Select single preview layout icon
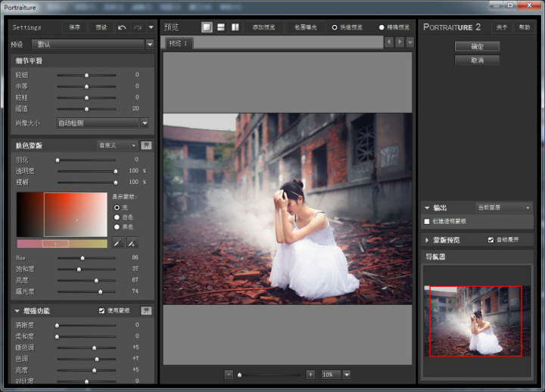 tap(207, 27)
